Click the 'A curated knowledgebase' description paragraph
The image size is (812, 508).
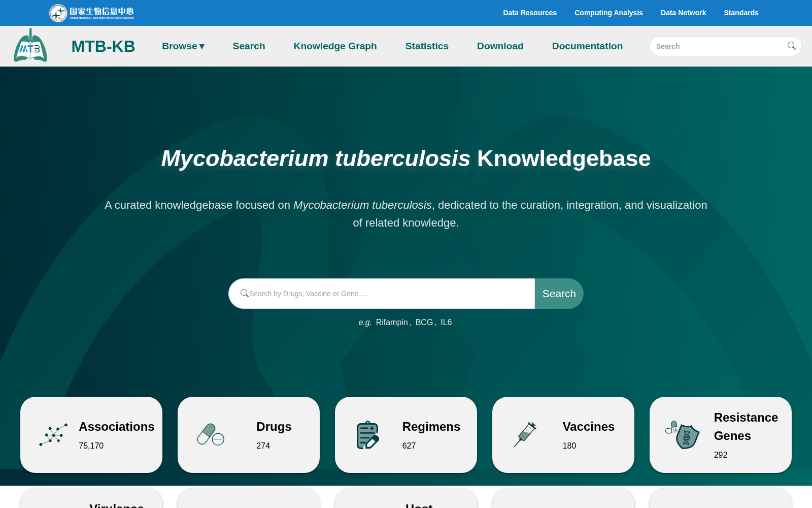point(406,214)
